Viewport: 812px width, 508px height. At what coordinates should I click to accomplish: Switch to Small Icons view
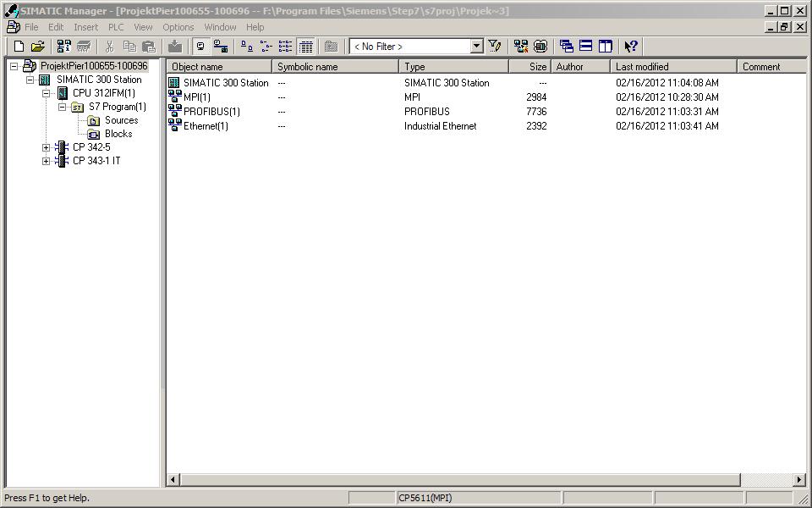pos(266,47)
